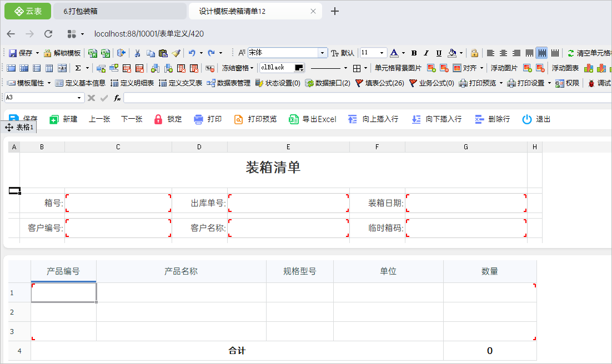Select the format painter brush icon
This screenshot has height=364, width=612.
click(176, 53)
